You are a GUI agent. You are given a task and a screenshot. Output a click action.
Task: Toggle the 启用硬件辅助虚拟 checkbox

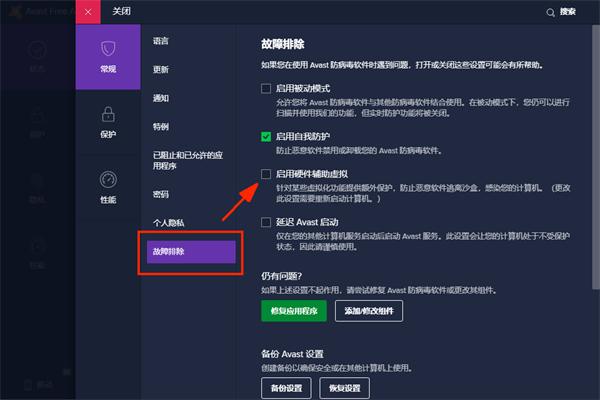[266, 174]
